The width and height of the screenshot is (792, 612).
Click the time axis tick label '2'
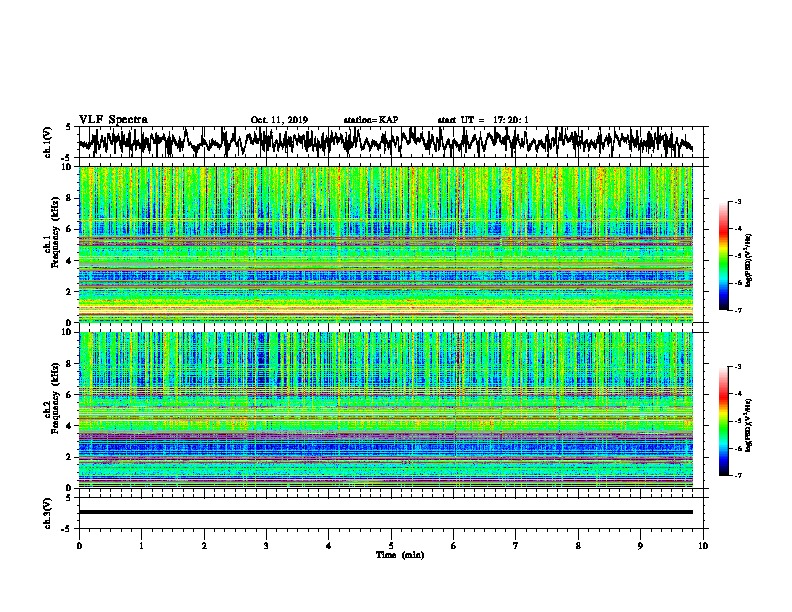pos(204,546)
